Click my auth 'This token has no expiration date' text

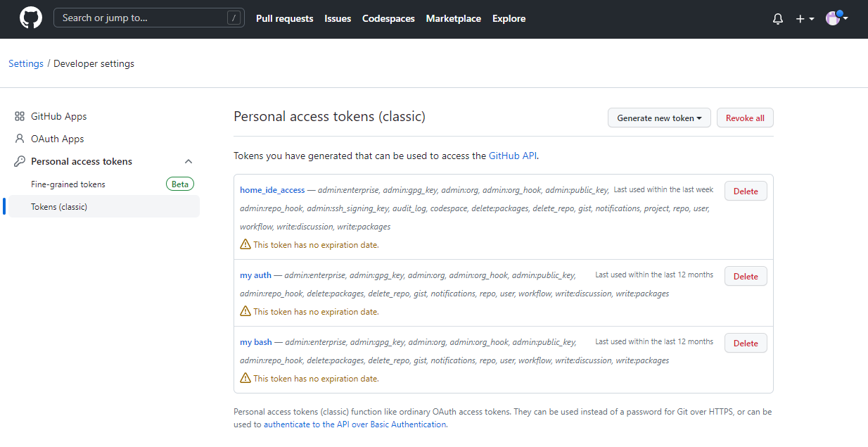pyautogui.click(x=316, y=312)
